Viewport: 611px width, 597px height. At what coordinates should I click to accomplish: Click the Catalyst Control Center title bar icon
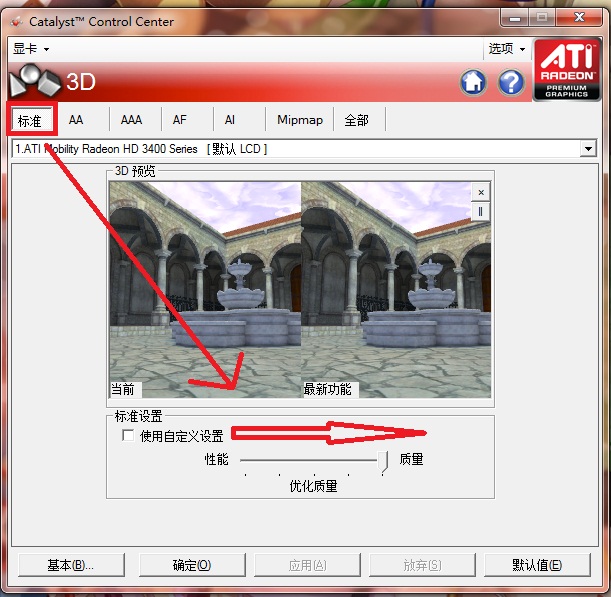pos(16,22)
